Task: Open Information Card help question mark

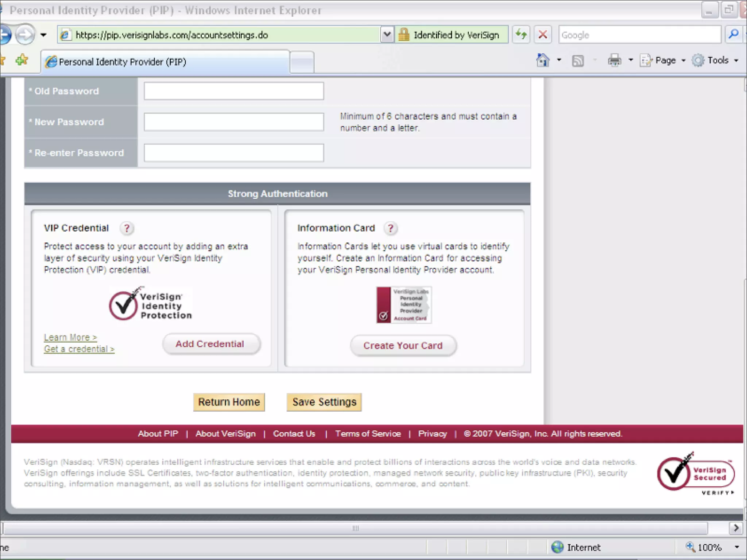Action: 390,228
